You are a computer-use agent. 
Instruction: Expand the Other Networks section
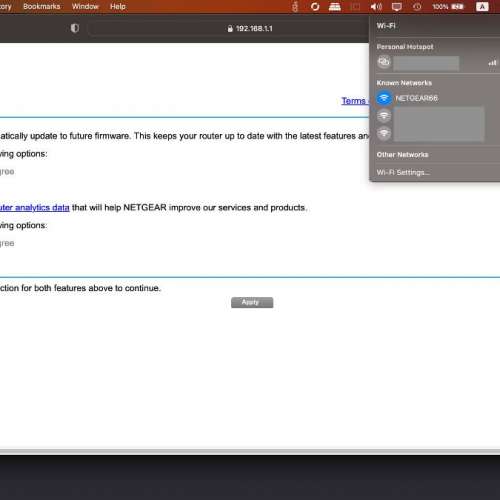point(402,155)
